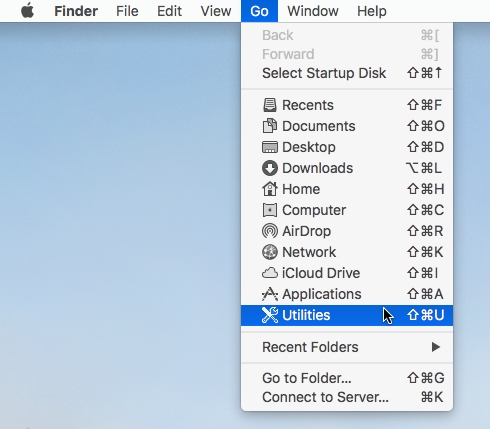Click the iCloud Drive cloud icon
The image size is (490, 429).
tap(270, 273)
